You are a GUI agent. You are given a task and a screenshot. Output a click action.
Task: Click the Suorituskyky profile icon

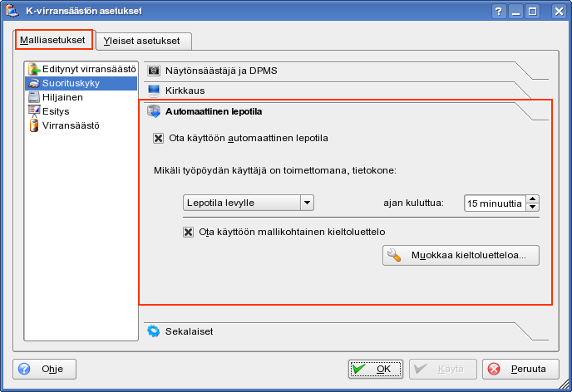33,83
